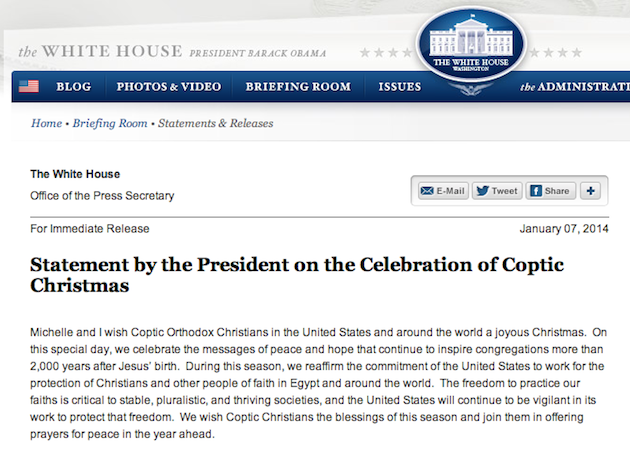Viewport: 630px width, 454px height.
Task: Open Statements & Releases breadcrumb
Action: click(x=215, y=123)
